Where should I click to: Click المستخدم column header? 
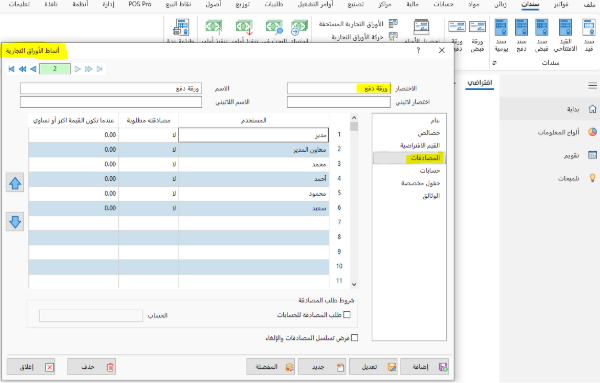tap(254, 121)
